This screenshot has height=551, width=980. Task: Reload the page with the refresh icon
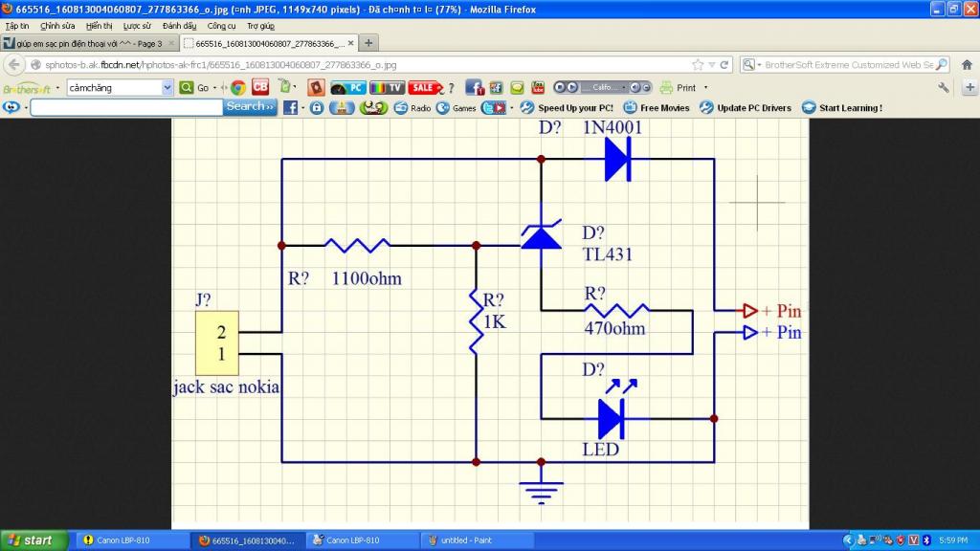(x=724, y=65)
